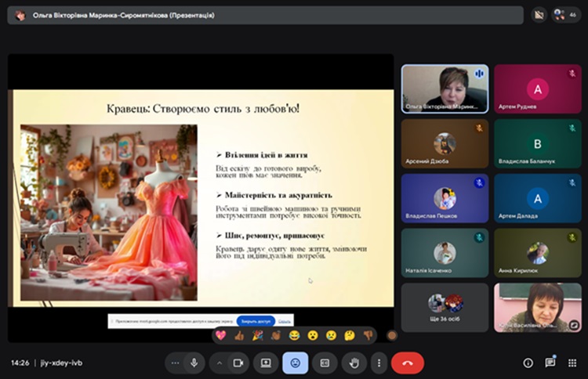Raise hand using the hand icon
Viewport: 588px width, 379px height.
(x=354, y=363)
